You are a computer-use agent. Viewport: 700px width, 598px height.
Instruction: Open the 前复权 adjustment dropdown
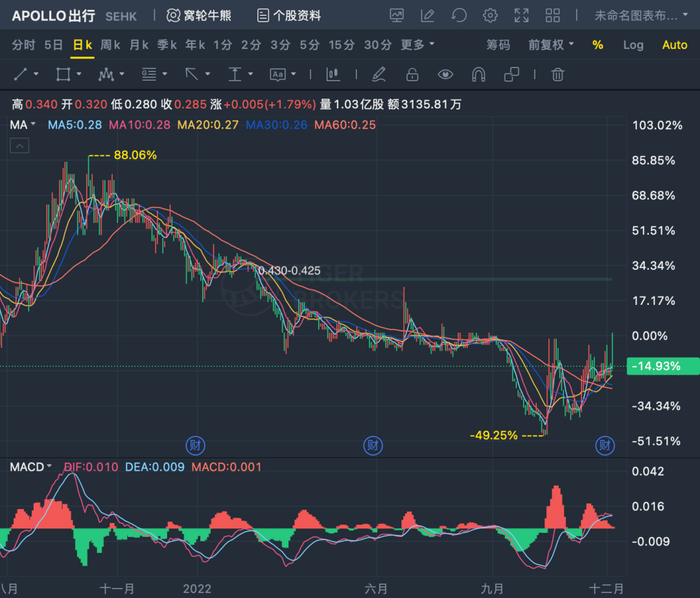click(x=551, y=45)
